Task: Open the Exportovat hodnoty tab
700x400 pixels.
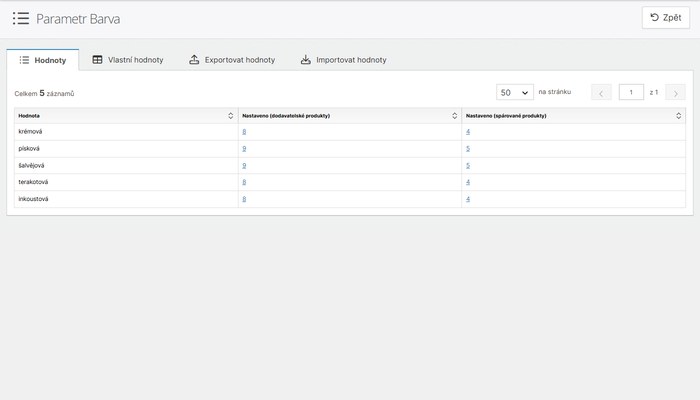Action: coord(232,60)
